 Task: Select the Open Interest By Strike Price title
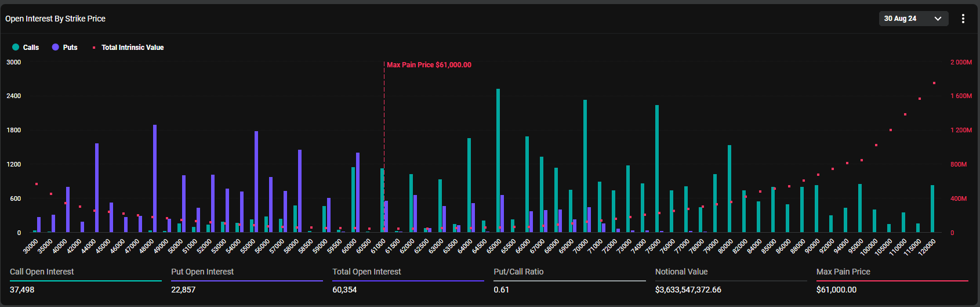click(x=56, y=19)
